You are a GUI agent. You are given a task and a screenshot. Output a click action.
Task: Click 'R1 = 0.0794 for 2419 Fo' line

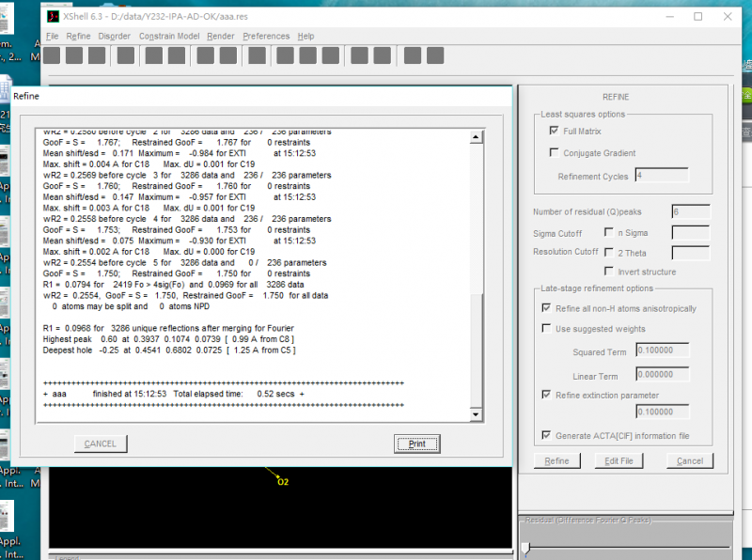coord(173,285)
